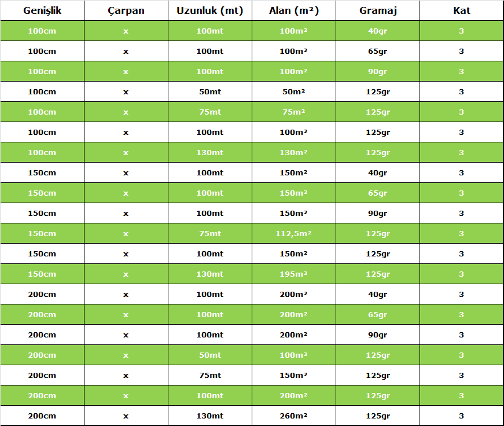Select the 40gr cell in the 200cm row
Viewport: 504px width, 426px height.
pos(377,294)
